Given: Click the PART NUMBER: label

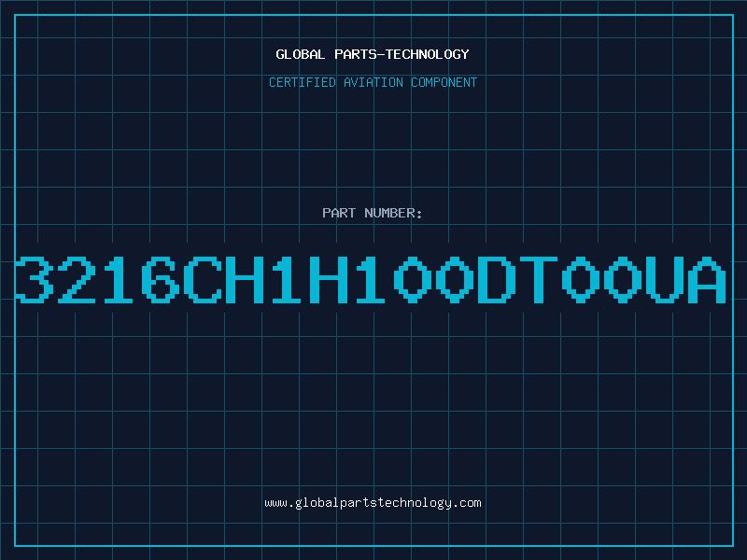Looking at the screenshot, I should tap(372, 213).
